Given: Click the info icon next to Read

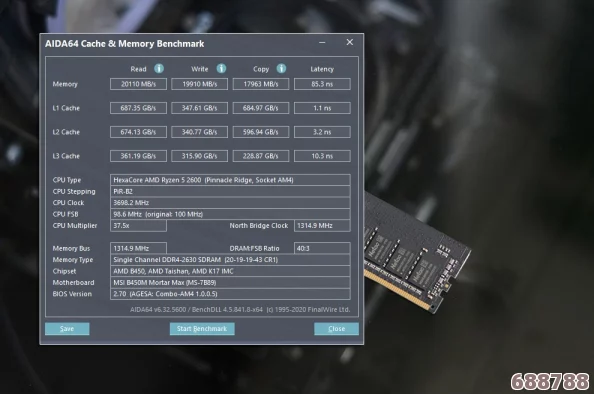Looking at the screenshot, I should pos(159,69).
